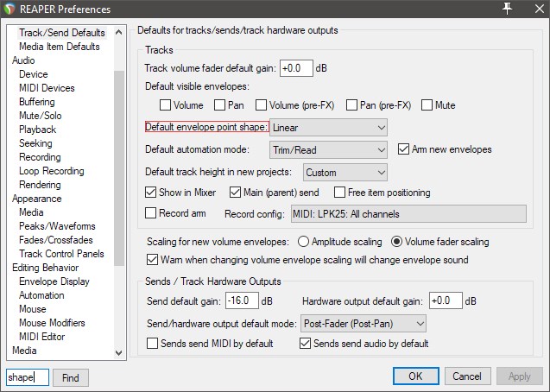Select Automation preferences
Viewport: 550px width, 392px height.
pyautogui.click(x=41, y=295)
